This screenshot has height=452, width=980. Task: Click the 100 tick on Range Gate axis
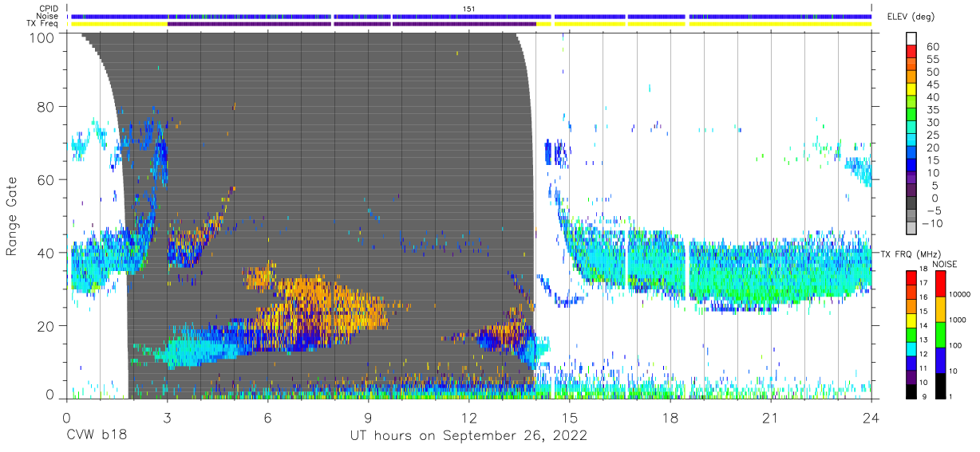point(42,37)
